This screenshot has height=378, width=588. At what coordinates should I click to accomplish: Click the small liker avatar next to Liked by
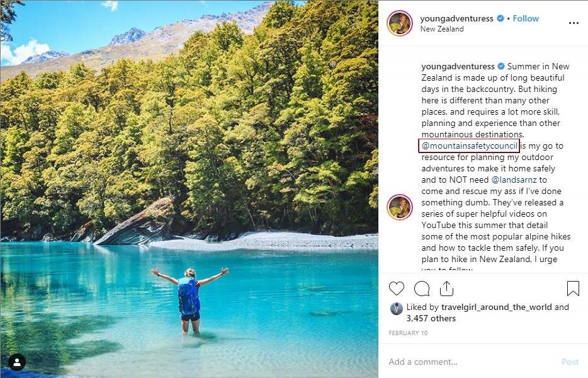(x=397, y=308)
